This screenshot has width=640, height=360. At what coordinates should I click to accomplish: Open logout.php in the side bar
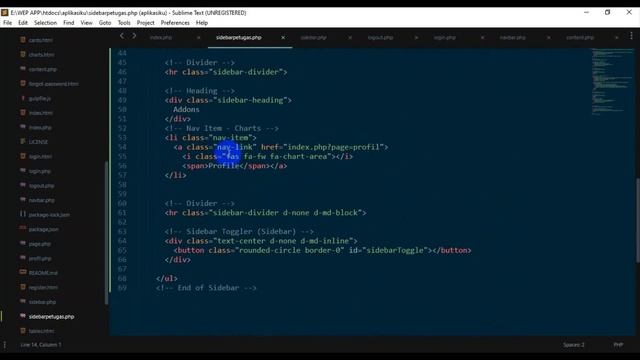42,186
